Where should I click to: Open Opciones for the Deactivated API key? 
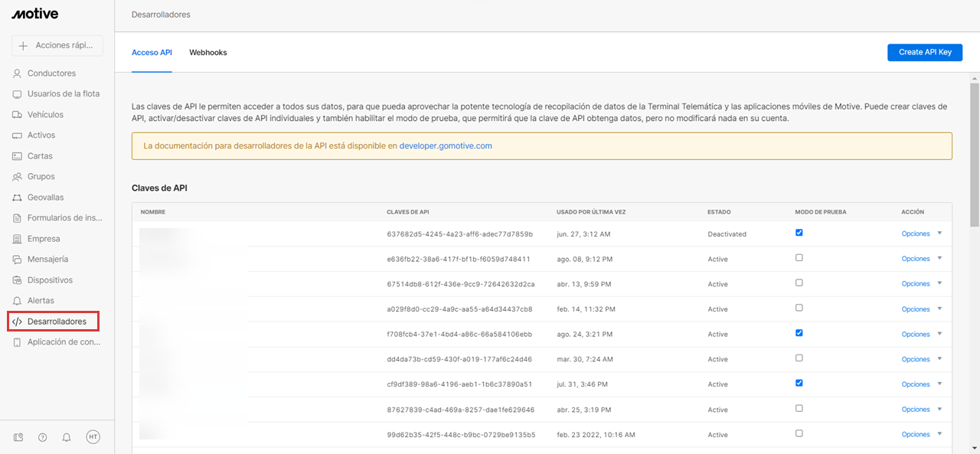[x=916, y=234]
